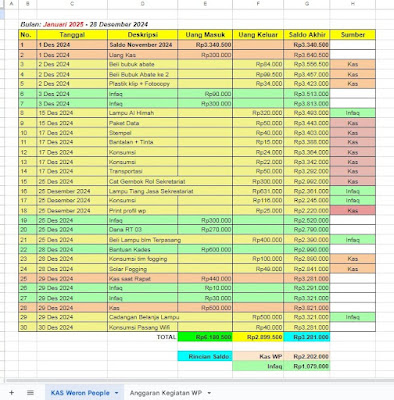Viewport: 394px width, 400px height.
Task: Add a new sheet with the plus icon
Action: [11, 392]
